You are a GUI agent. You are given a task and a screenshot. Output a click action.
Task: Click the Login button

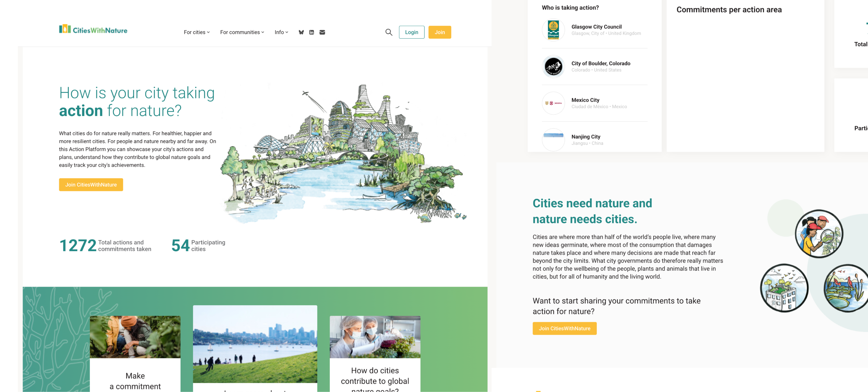pyautogui.click(x=411, y=32)
